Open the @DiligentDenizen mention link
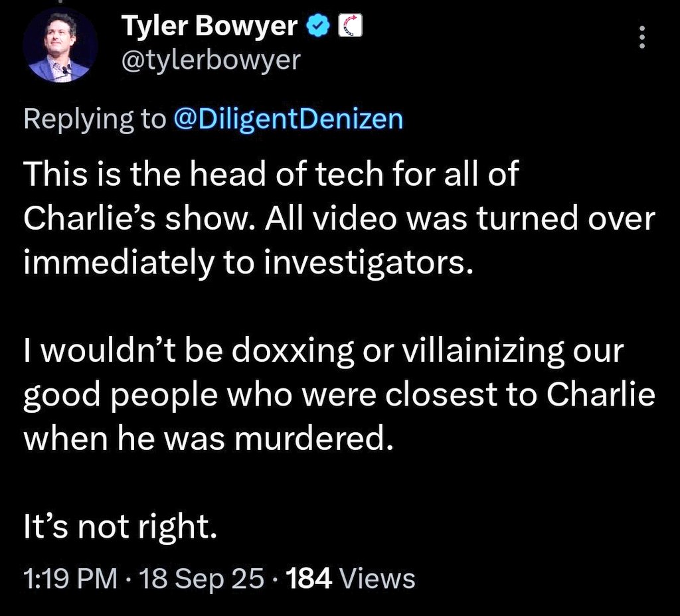This screenshot has width=680, height=616. click(288, 119)
